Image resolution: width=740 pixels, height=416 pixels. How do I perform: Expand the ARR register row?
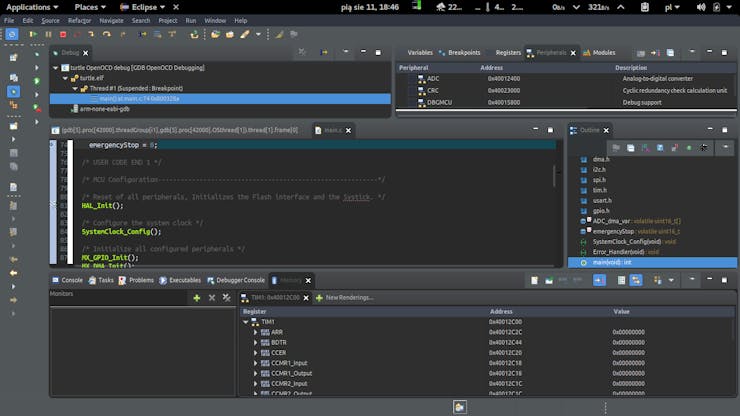click(x=255, y=332)
